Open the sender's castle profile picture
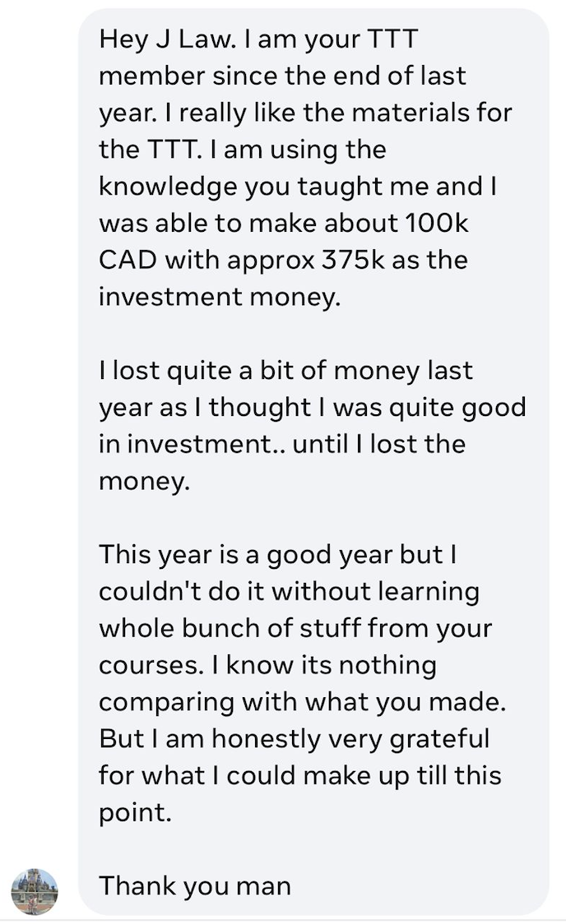Screen dimensions: 566x924 (x=35, y=891)
